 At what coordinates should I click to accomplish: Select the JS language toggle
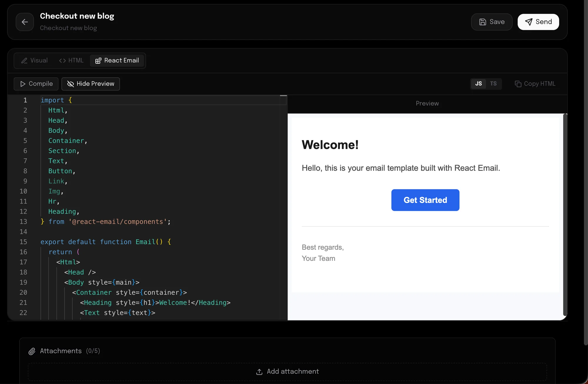tap(478, 84)
